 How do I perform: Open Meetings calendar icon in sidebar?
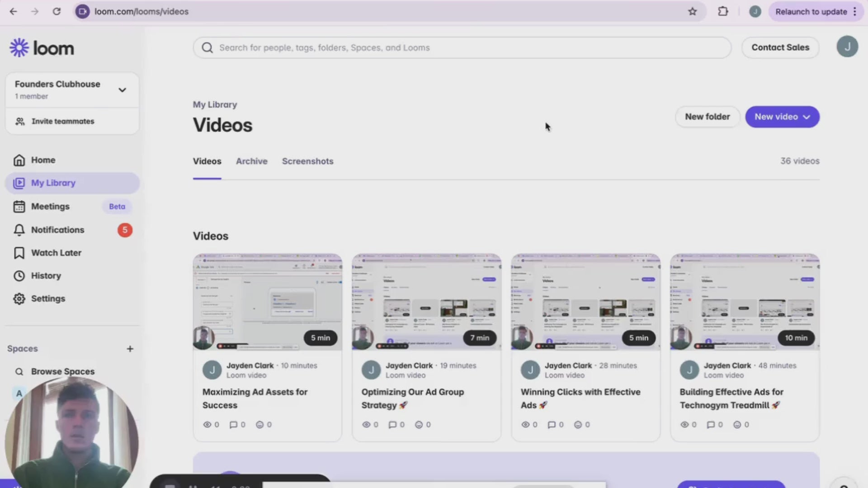[x=19, y=206]
